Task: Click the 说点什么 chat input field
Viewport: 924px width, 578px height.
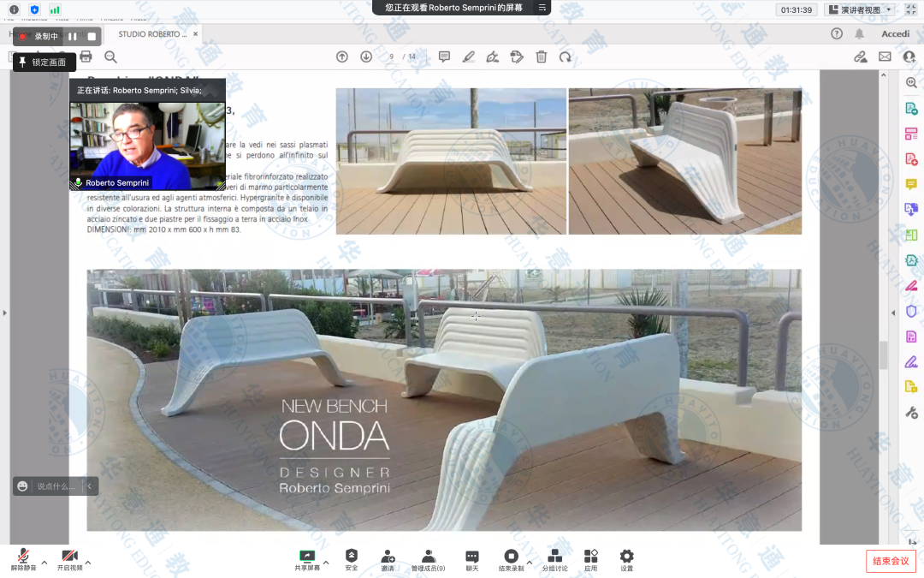Action: tap(56, 486)
